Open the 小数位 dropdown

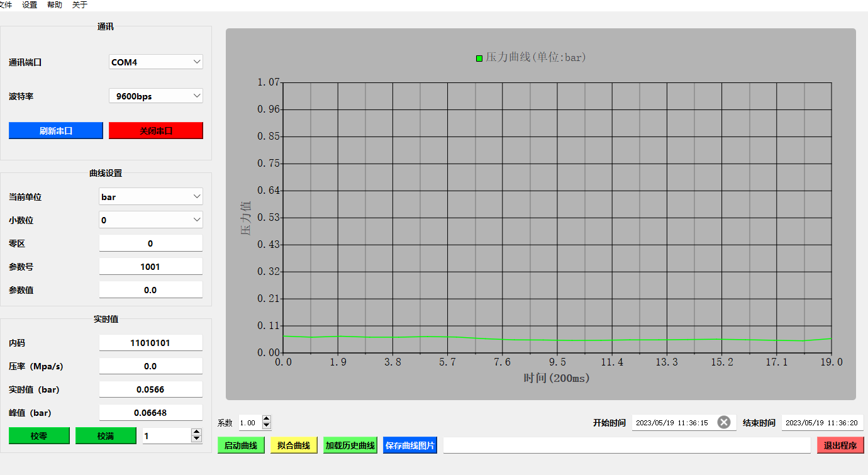(151, 220)
